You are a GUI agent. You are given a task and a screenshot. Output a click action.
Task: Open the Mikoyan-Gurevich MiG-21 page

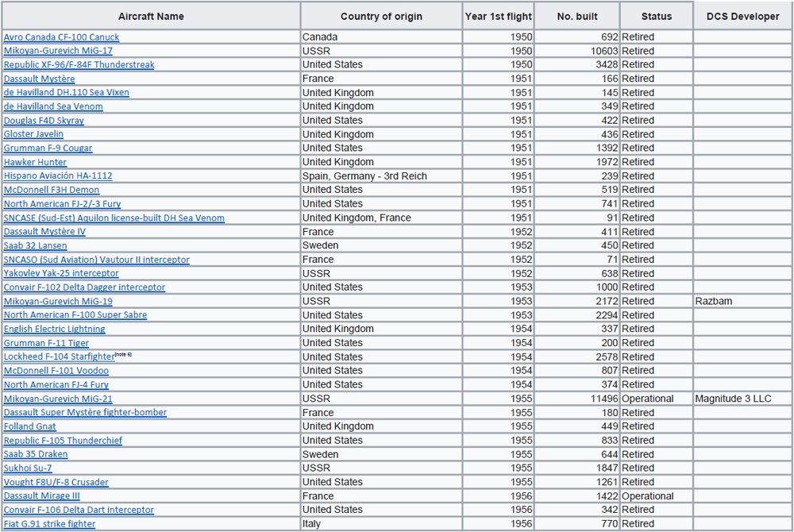(x=57, y=399)
